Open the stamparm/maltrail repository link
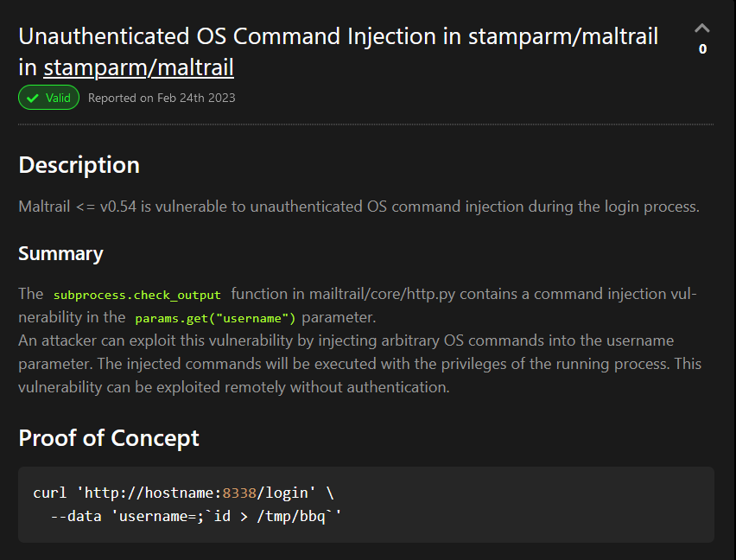Image resolution: width=736 pixels, height=560 pixels. pos(138,67)
